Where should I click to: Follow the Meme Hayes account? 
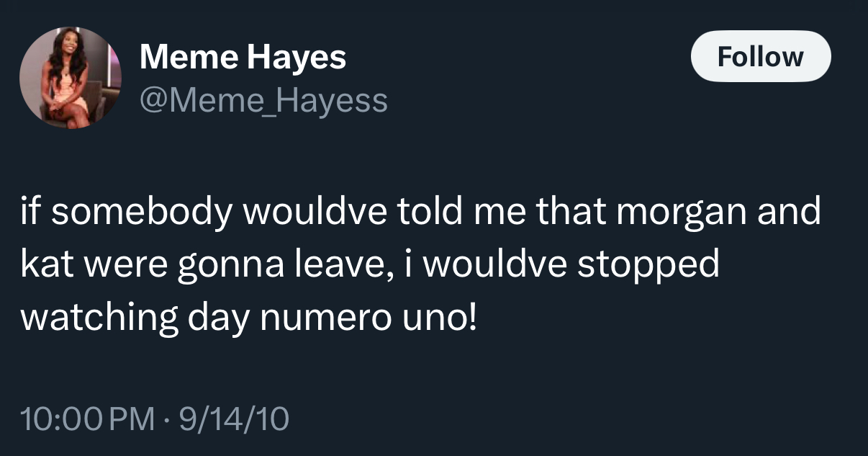click(x=761, y=56)
